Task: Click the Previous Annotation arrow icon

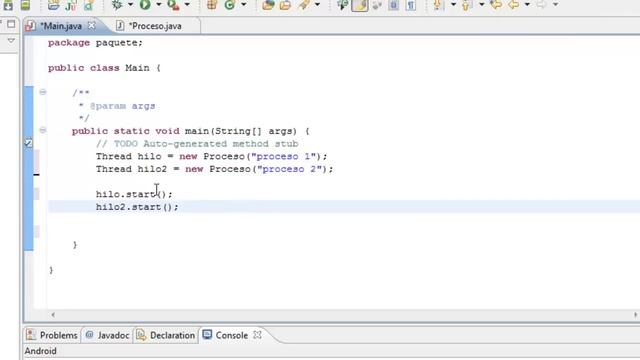Action: click(466, 5)
